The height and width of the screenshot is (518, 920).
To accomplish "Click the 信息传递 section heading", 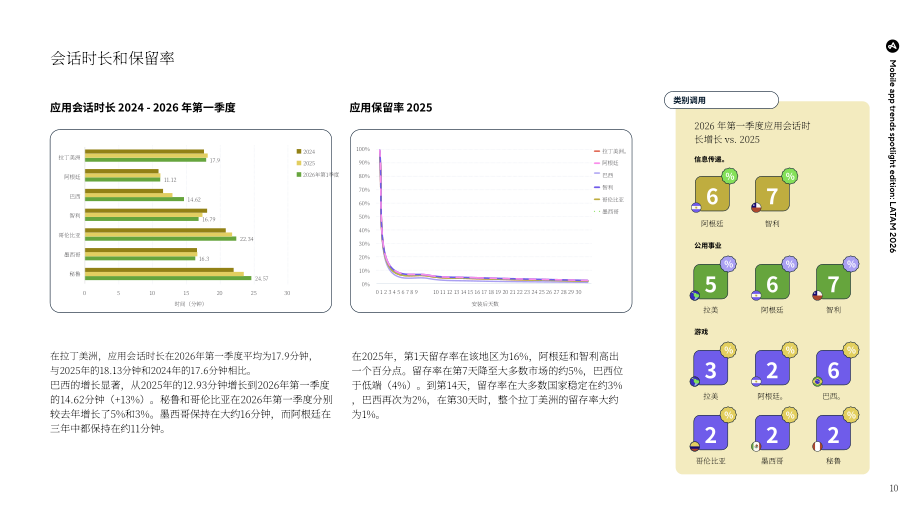I will pyautogui.click(x=709, y=159).
